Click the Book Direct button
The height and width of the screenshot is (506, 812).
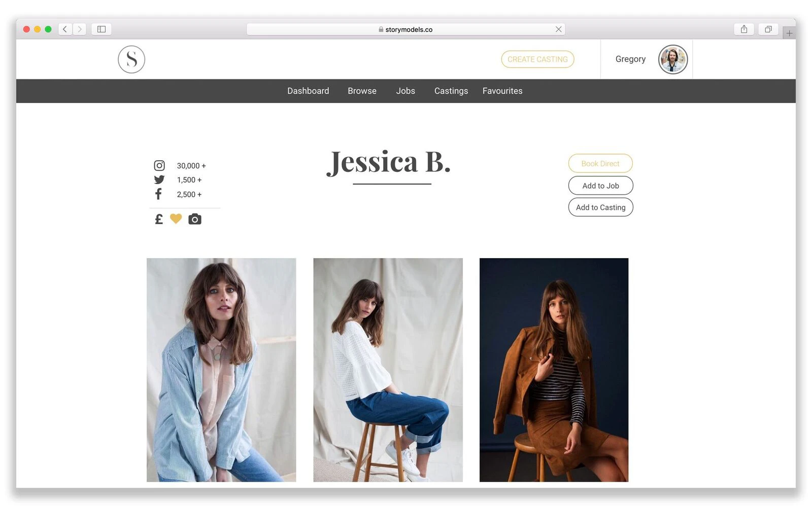tap(600, 163)
